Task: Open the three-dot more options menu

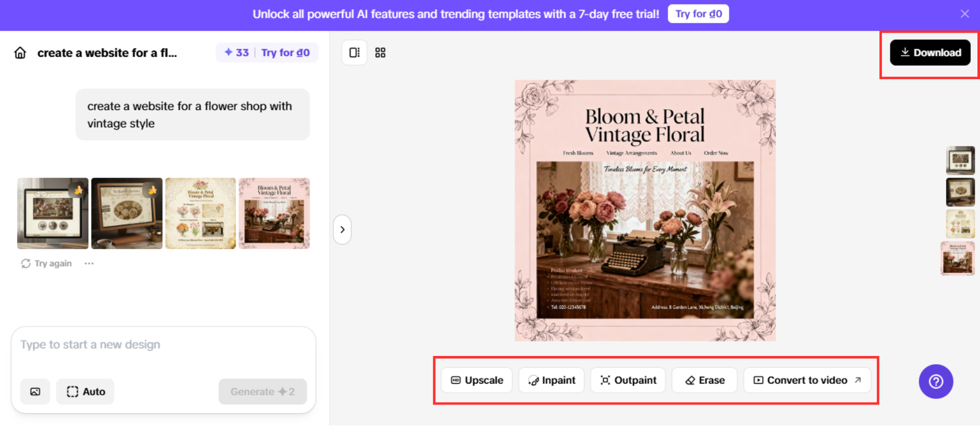Action: click(x=89, y=264)
